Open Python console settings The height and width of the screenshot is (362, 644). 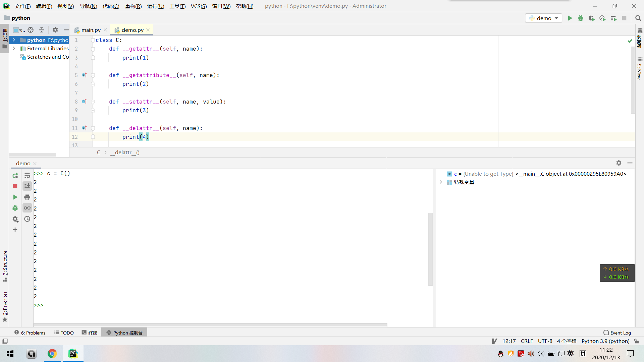click(15, 219)
